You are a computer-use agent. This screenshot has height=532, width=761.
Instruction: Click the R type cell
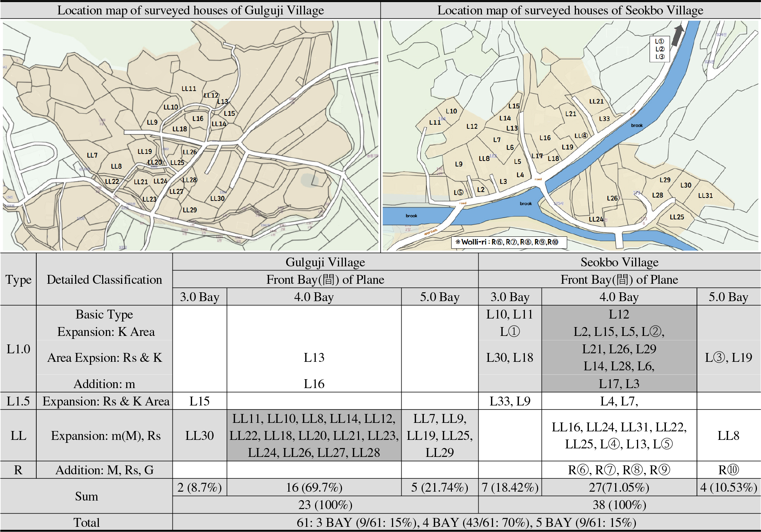[19, 470]
